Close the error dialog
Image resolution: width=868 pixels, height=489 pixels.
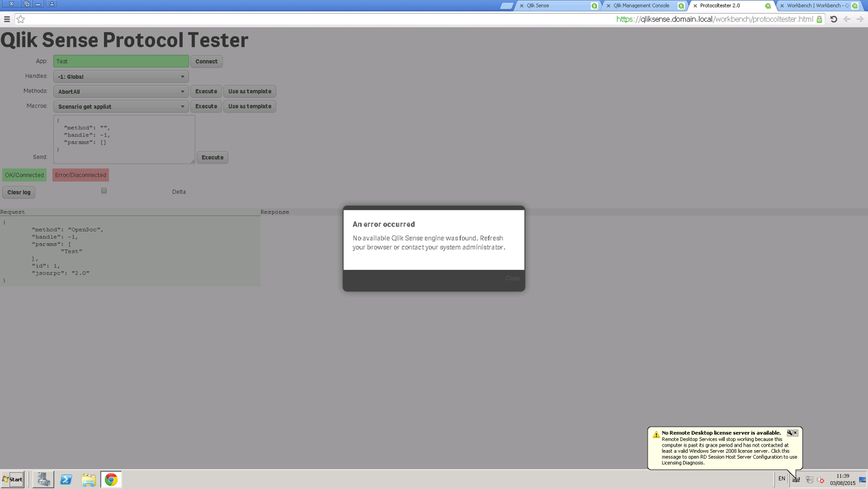click(x=513, y=278)
